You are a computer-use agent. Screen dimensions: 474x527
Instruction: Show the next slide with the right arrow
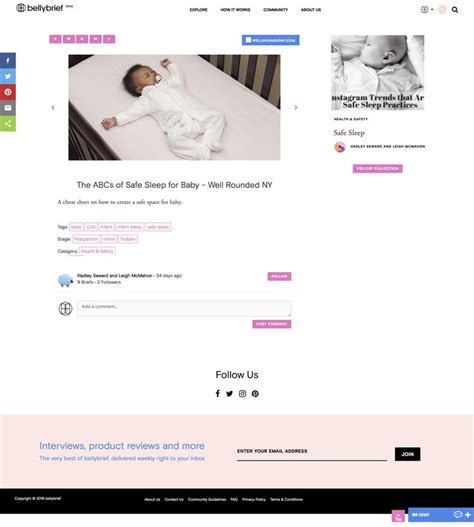coord(296,108)
